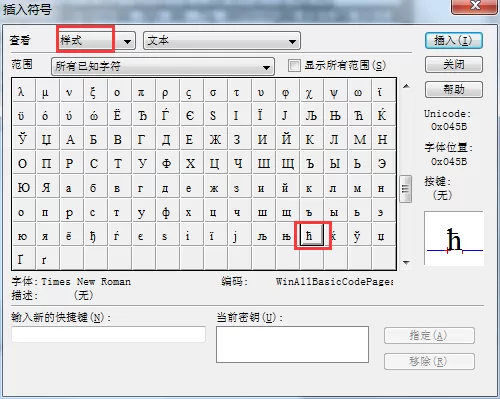This screenshot has height=399, width=500.
Task: Close the 插入符号 dialog with X
Action: (x=475, y=6)
